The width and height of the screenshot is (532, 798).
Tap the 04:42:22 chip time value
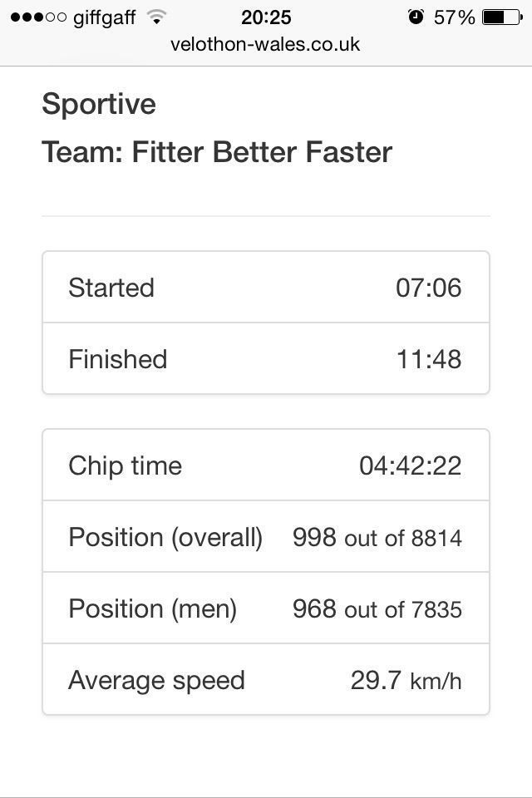tap(410, 465)
